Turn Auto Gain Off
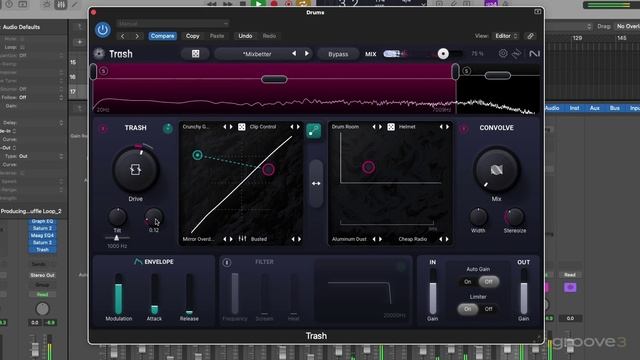The height and width of the screenshot is (360, 640). point(488,282)
